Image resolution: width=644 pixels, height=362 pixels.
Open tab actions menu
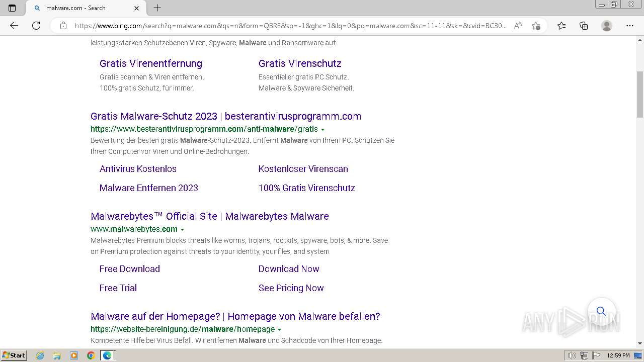12,8
